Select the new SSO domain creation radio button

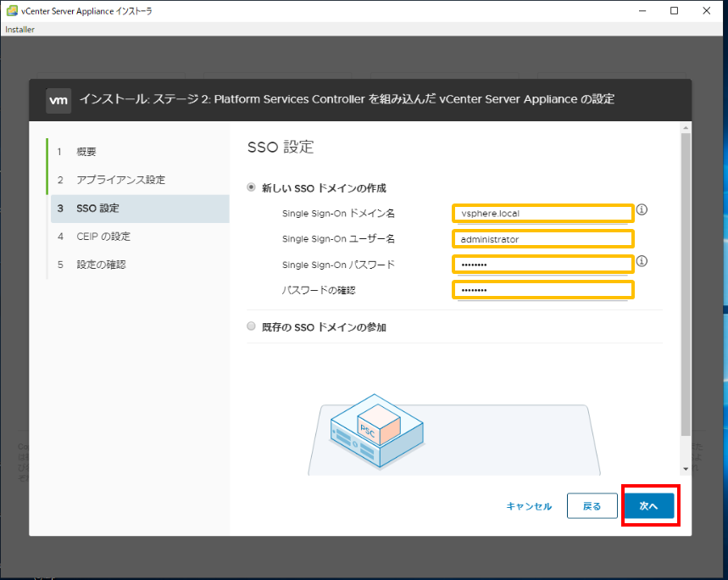(251, 187)
